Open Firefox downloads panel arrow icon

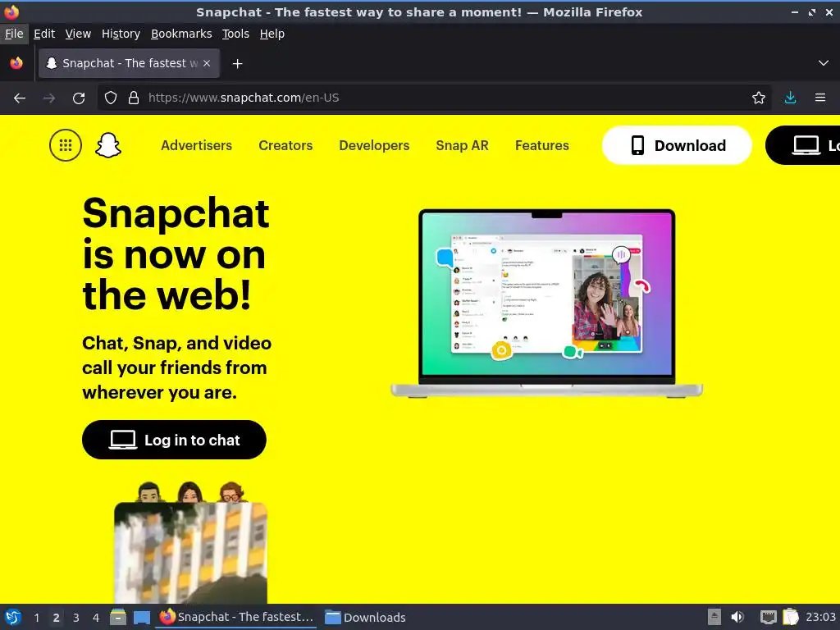click(790, 98)
